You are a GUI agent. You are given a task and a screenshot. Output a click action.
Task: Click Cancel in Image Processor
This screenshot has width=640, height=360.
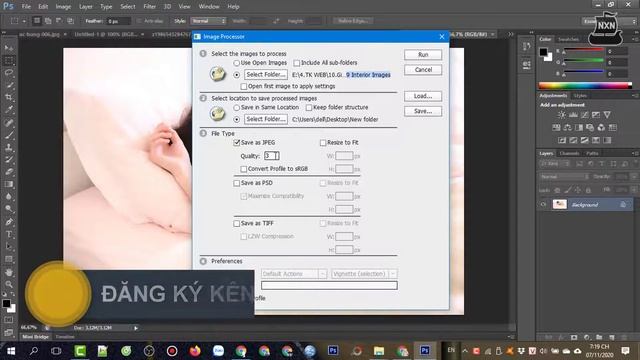click(423, 70)
